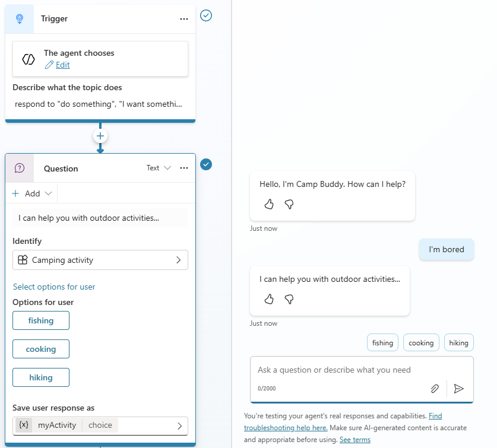Click the checkmark circle beside Trigger node
The height and width of the screenshot is (448, 497).
click(206, 15)
